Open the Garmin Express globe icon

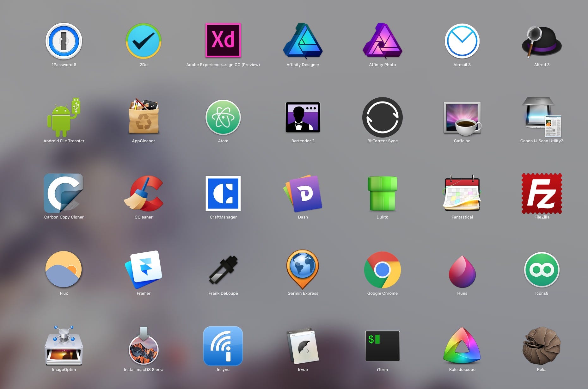click(x=303, y=269)
